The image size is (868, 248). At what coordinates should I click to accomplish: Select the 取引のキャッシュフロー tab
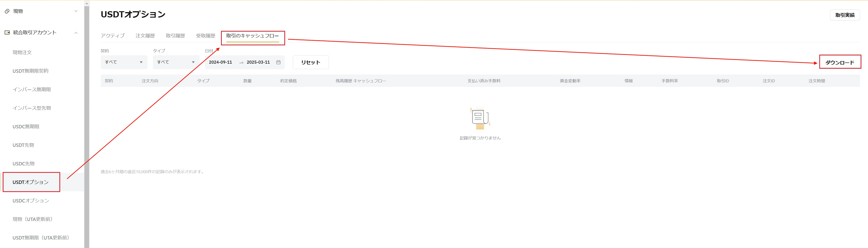point(252,36)
